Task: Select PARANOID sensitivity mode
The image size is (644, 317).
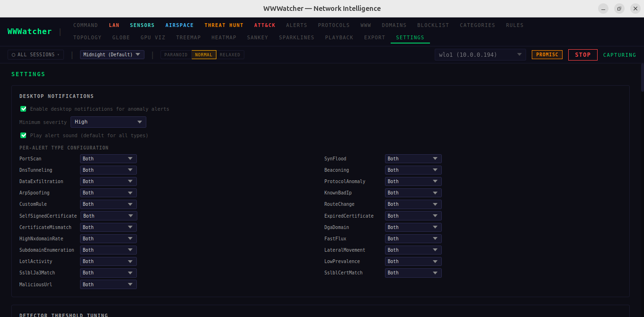Action: click(176, 55)
